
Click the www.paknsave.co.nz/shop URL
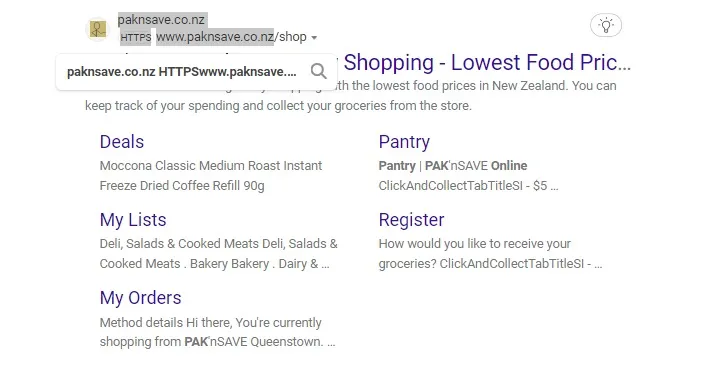point(231,37)
